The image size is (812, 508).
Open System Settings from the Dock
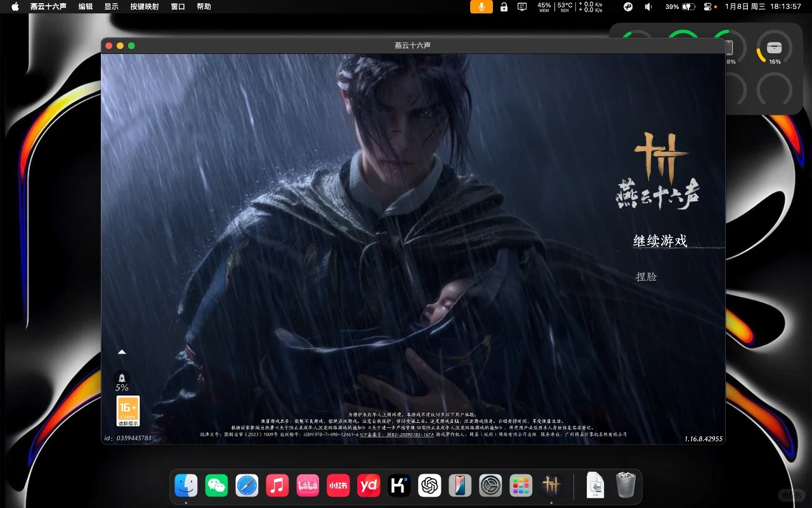(490, 486)
